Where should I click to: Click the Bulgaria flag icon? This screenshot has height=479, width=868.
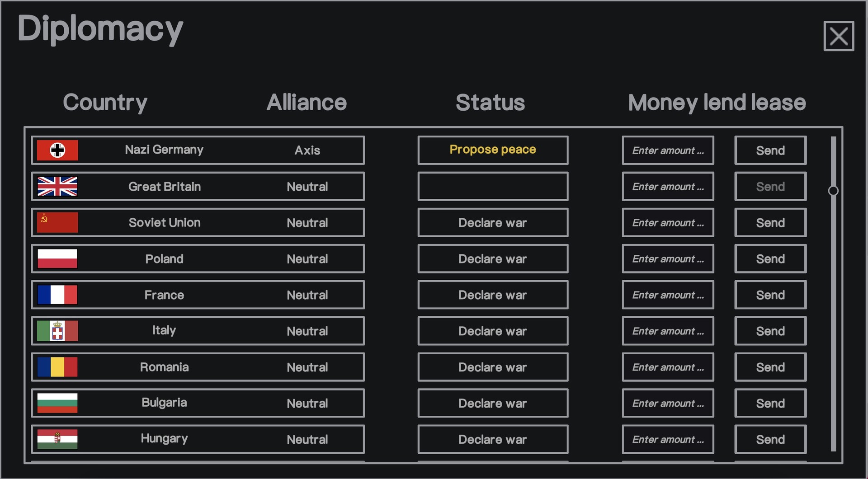tap(57, 403)
